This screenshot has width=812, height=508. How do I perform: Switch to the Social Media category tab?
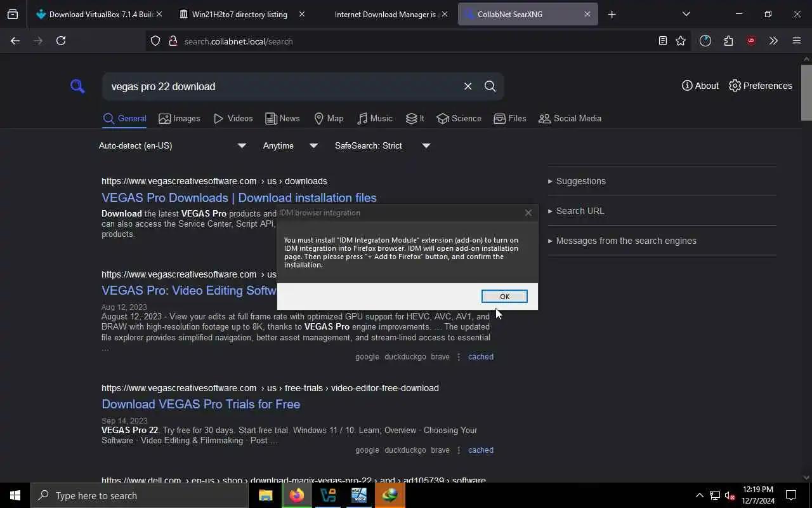point(570,118)
